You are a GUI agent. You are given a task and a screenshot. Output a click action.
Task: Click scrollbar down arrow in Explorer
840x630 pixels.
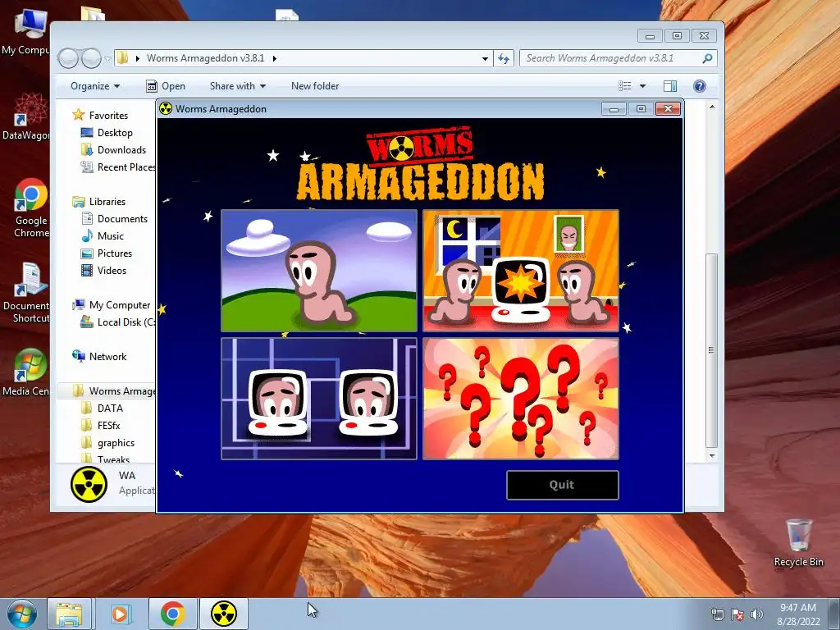tap(712, 456)
